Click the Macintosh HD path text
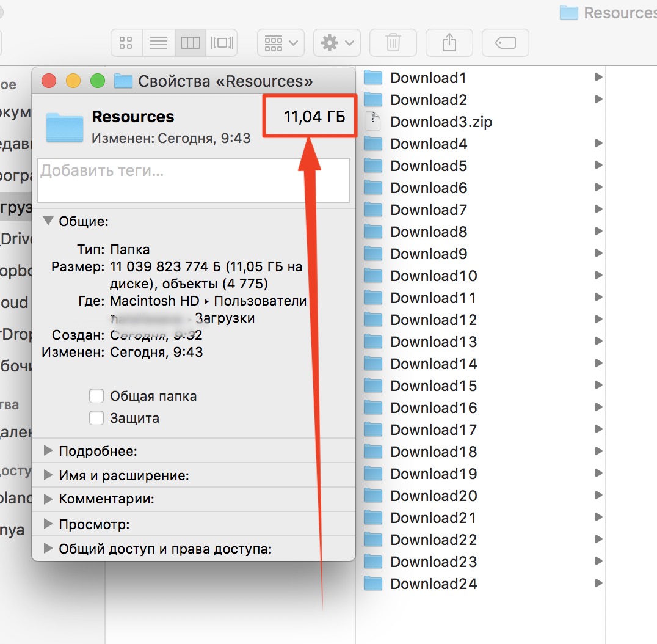The width and height of the screenshot is (657, 644). coord(154,301)
